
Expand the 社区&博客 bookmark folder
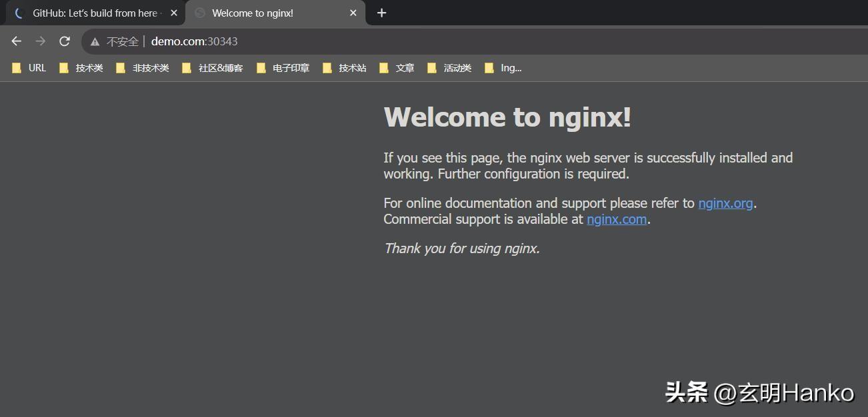pyautogui.click(x=213, y=68)
